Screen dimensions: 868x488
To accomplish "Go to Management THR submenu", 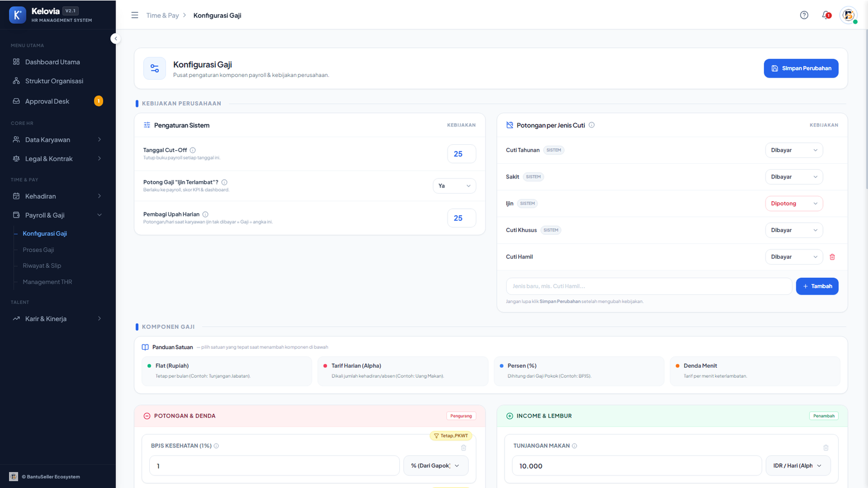I will (47, 282).
